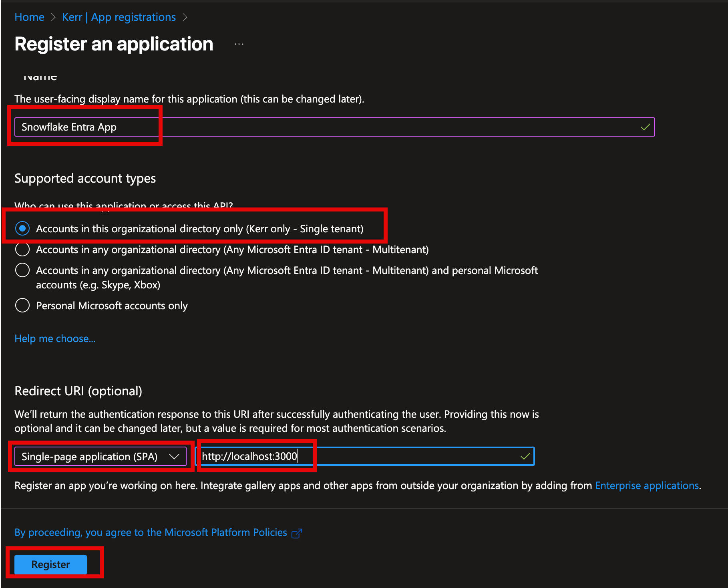The image size is (728, 588).
Task: Go to Home via breadcrumb
Action: click(x=29, y=17)
